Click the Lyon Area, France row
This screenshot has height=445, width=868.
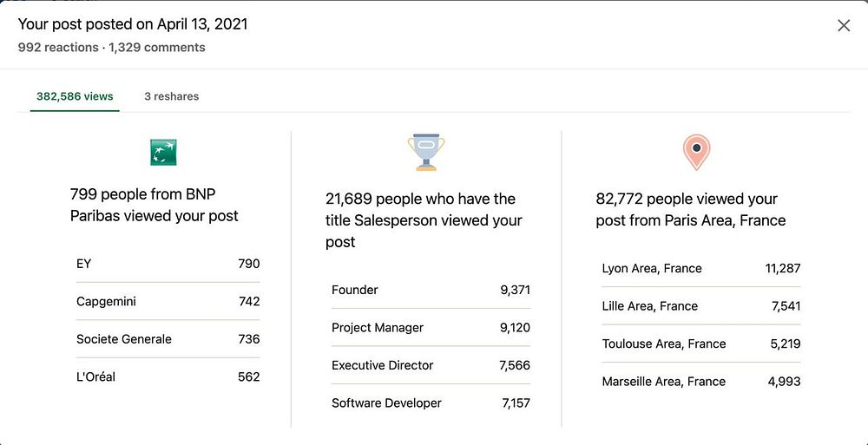pyautogui.click(x=700, y=268)
